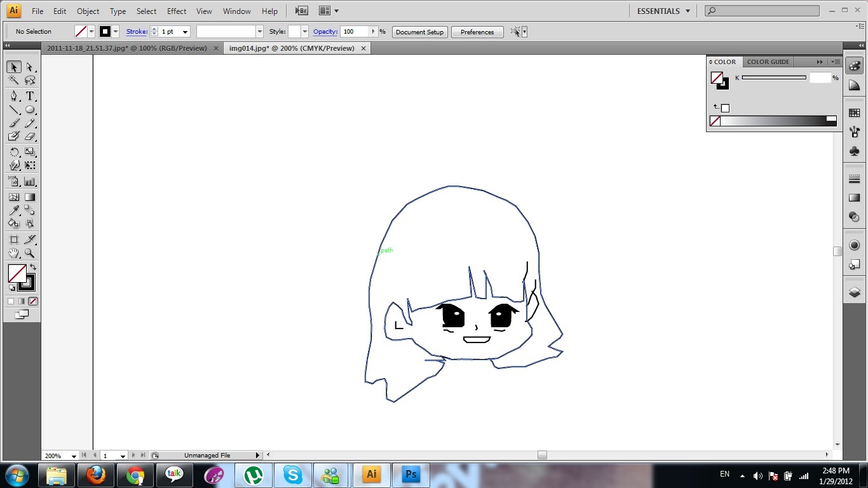Expand the stroke weight dropdown
The height and width of the screenshot is (488, 868).
(x=185, y=32)
